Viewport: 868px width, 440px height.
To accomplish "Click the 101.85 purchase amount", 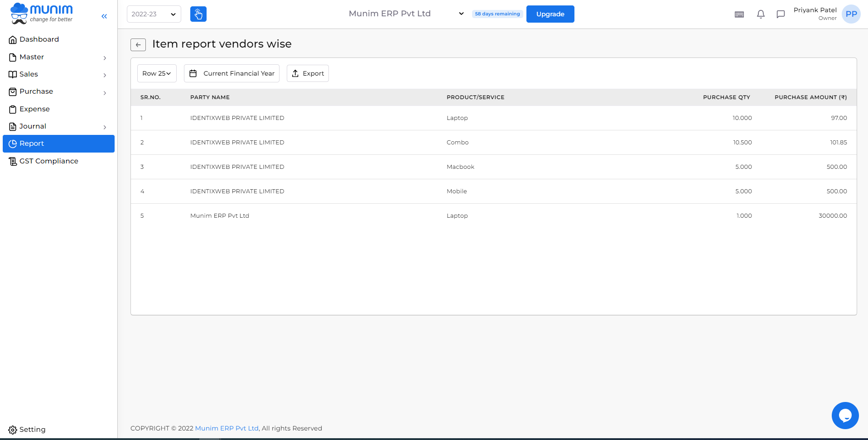I will 839,142.
